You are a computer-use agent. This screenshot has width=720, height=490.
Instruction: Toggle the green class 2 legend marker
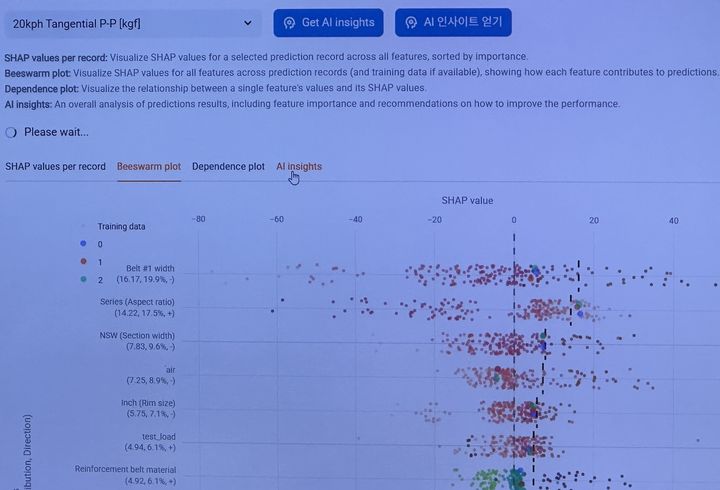(x=84, y=280)
